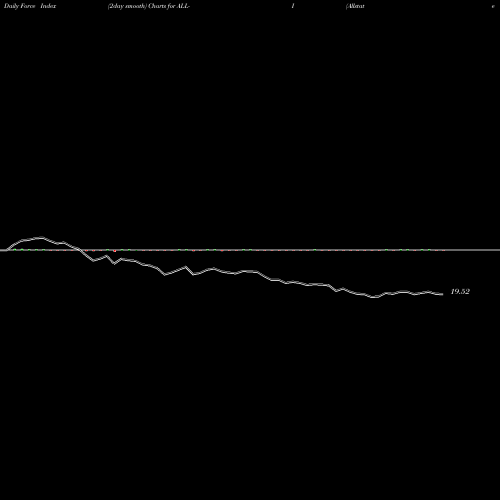The height and width of the screenshot is (500, 500).
Task: Select the '(2day smooth) Charts for ALL-' label
Action: (x=149, y=6)
